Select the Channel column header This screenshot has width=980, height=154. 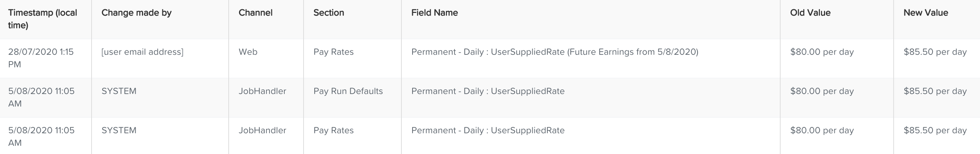coord(255,13)
